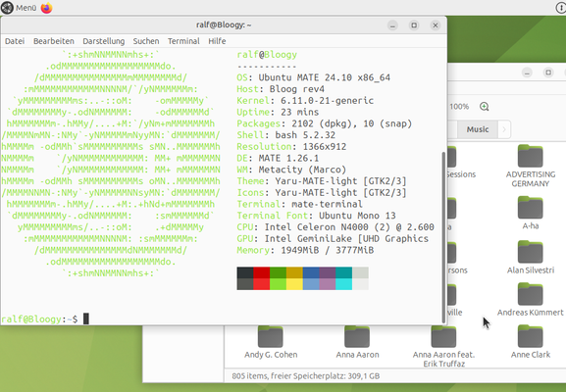Open the Terminal menu
This screenshot has width=566, height=392.
point(183,41)
